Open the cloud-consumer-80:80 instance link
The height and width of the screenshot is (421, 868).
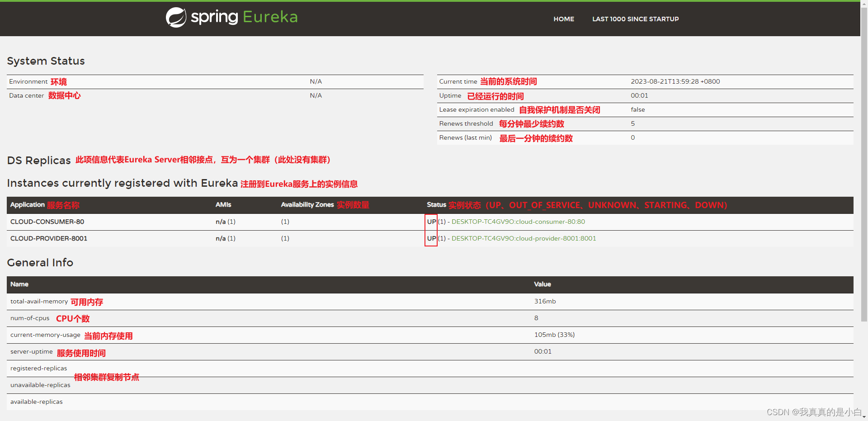click(518, 222)
